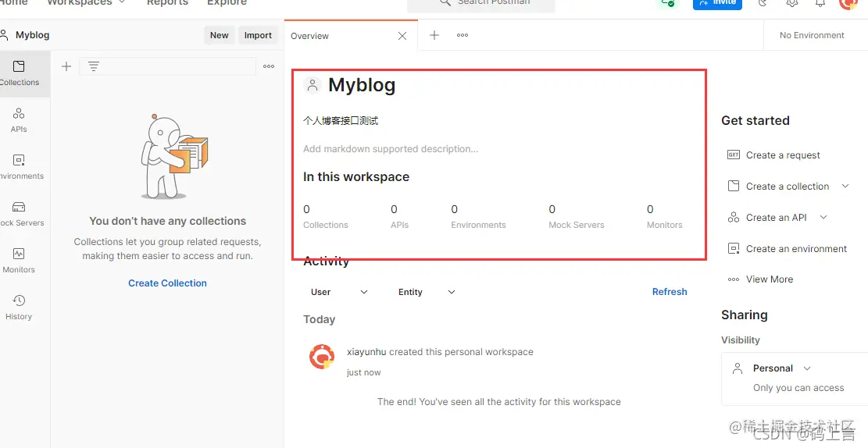Click the Create an API icon
The image size is (868, 448).
[x=734, y=217]
